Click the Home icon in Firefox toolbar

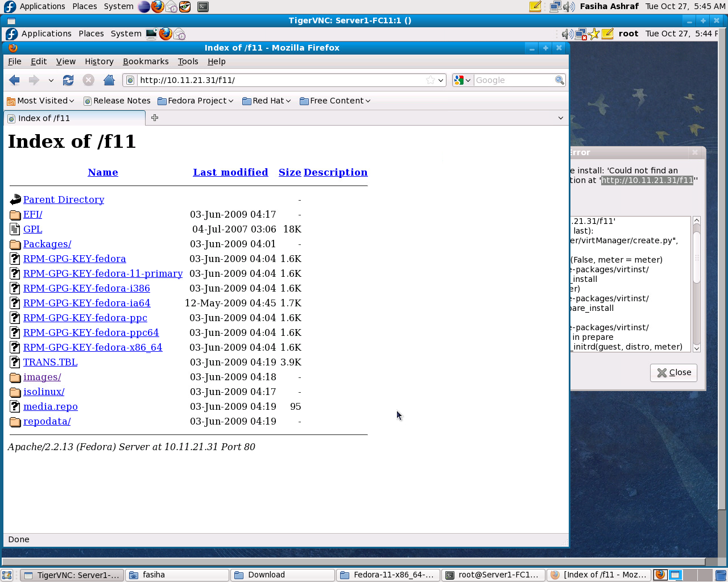(x=109, y=80)
